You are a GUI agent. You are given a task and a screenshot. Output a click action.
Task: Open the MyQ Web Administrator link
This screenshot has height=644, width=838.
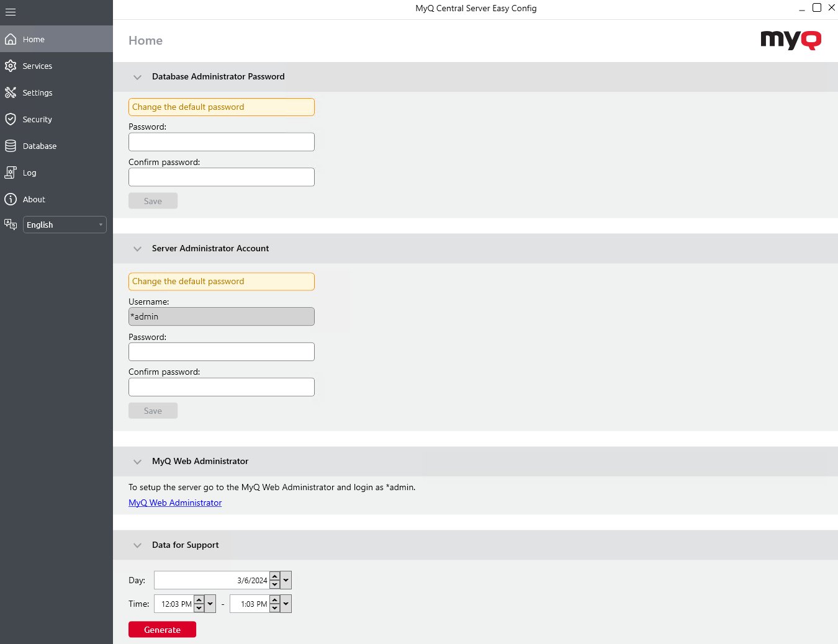175,503
